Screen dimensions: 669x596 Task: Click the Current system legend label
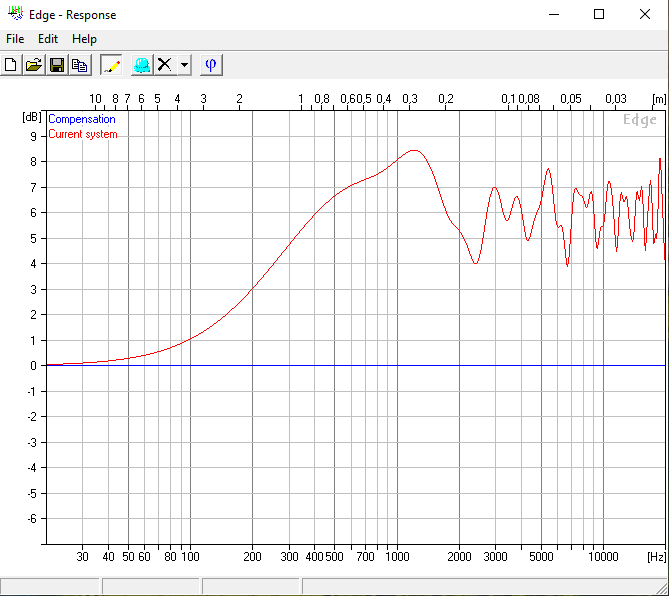pos(83,134)
